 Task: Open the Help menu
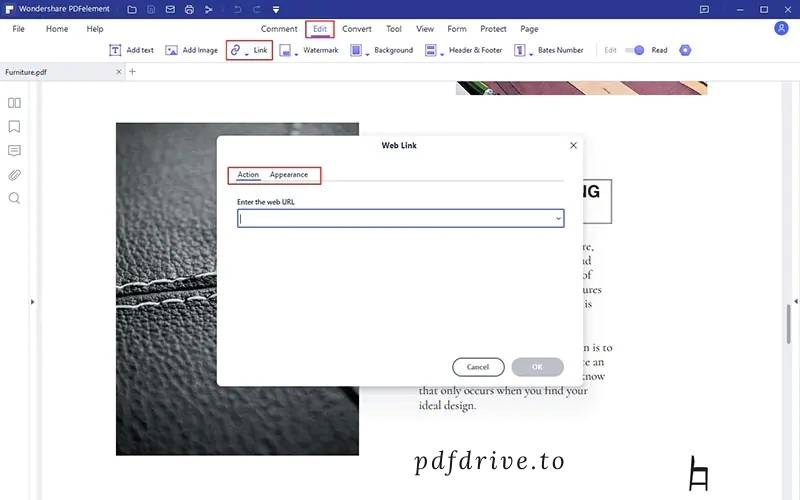coord(95,29)
